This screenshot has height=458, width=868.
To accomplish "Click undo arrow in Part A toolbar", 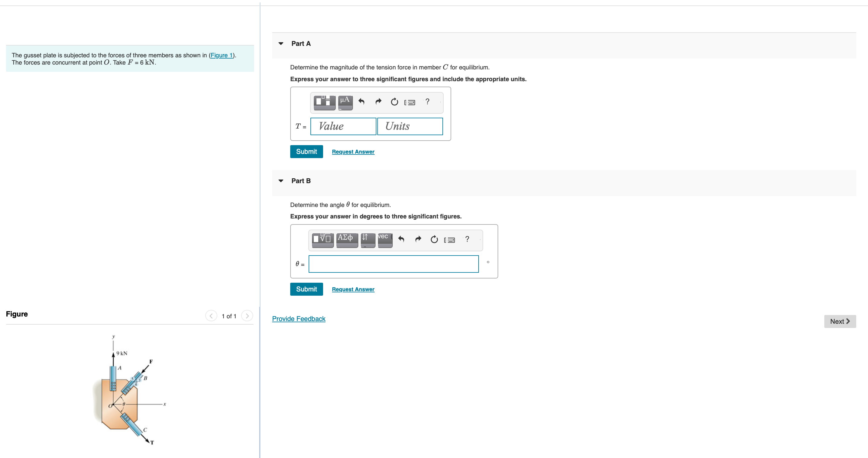I will pyautogui.click(x=362, y=101).
